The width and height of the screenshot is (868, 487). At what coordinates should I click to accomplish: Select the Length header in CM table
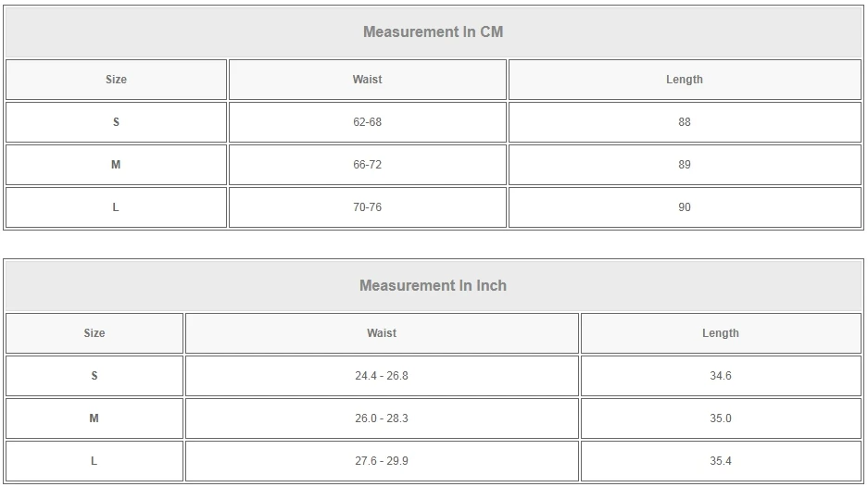tap(684, 80)
